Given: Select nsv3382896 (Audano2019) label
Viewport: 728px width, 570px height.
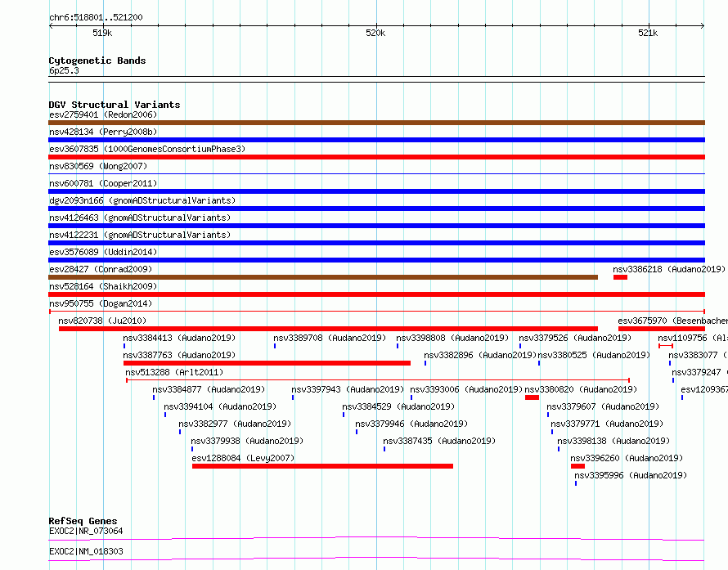Looking at the screenshot, I should 480,355.
